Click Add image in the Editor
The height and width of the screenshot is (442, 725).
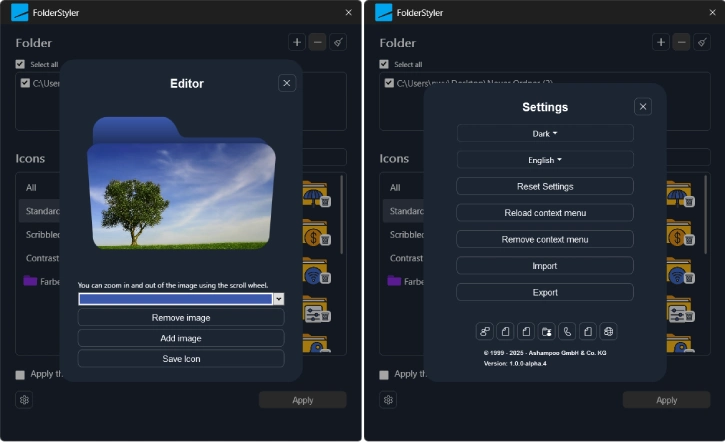(x=181, y=338)
